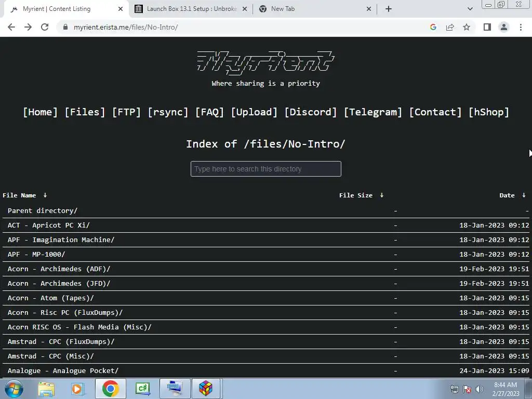
Task: Open Acorn - Atom (Tapes)/ folder
Action: point(50,298)
